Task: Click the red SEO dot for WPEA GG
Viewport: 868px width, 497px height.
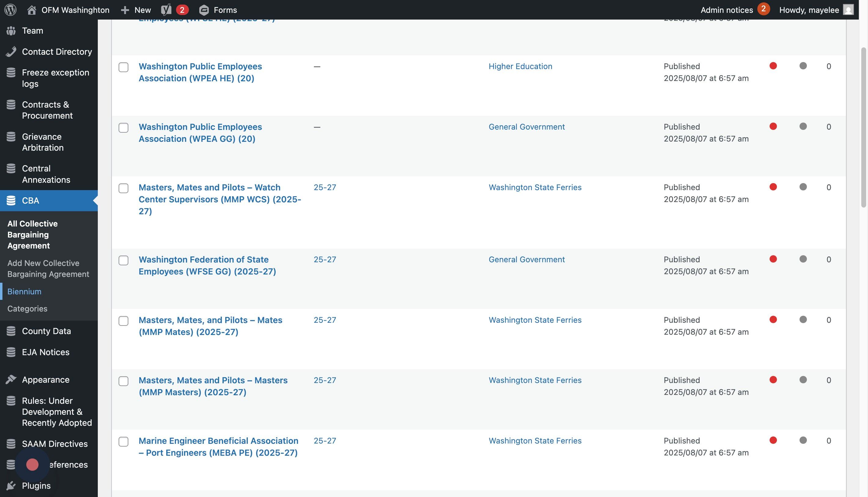Action: tap(773, 127)
